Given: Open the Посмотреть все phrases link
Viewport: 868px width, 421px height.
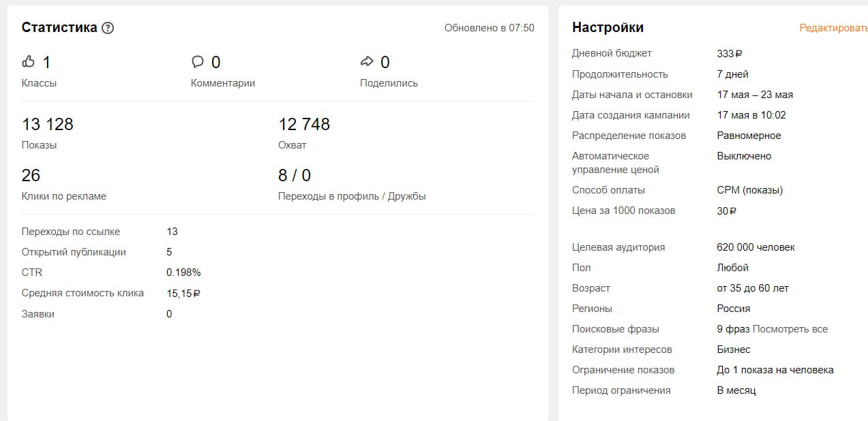Looking at the screenshot, I should 790,329.
